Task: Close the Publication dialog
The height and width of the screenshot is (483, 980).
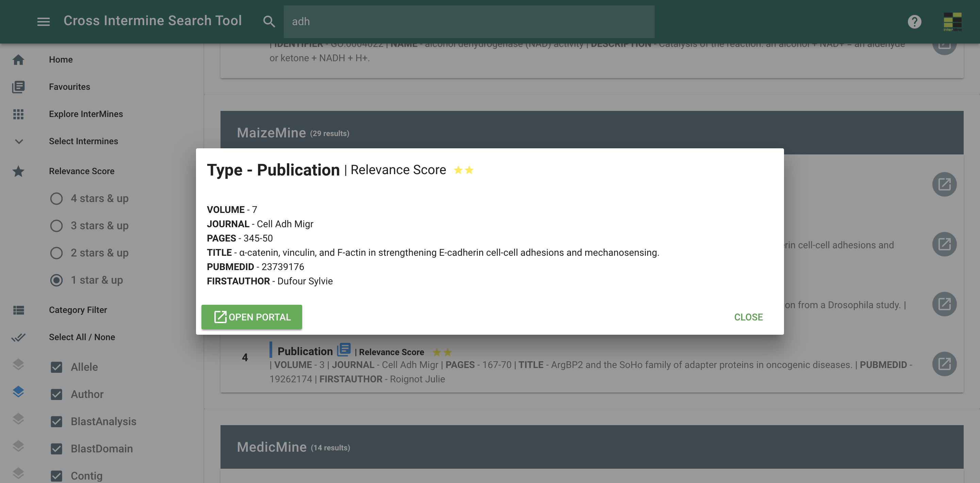Action: point(748,317)
